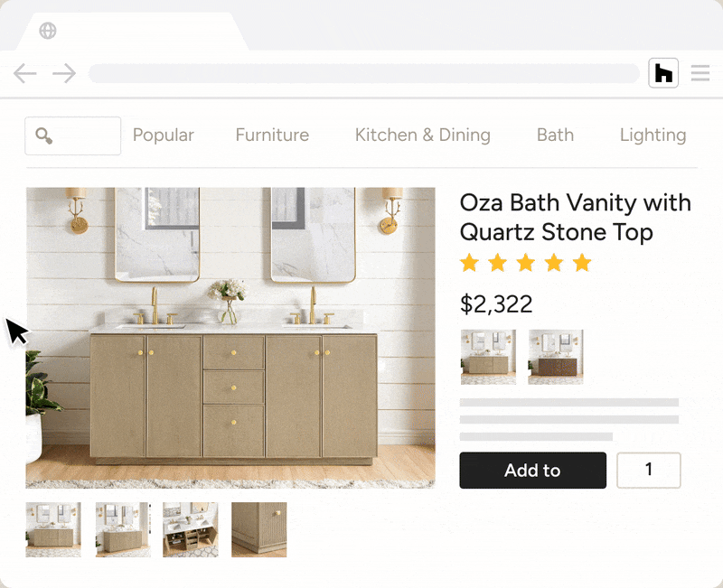This screenshot has height=588, width=723.
Task: Click the first yellow rating star
Action: tap(469, 263)
